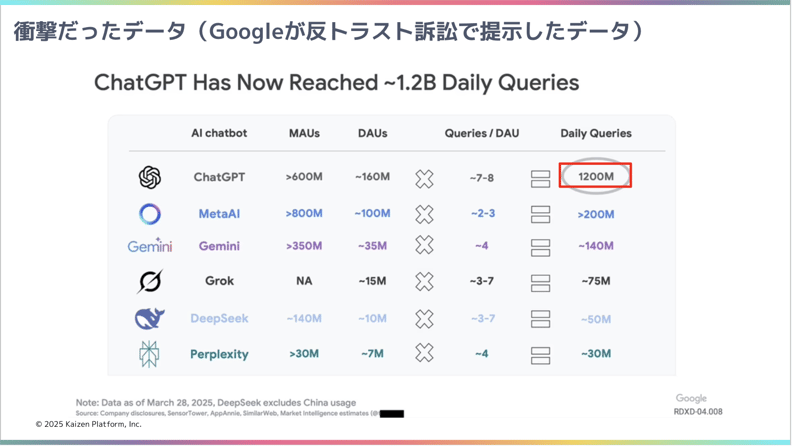Click the '~7-8' queries per DAU value

(x=482, y=178)
